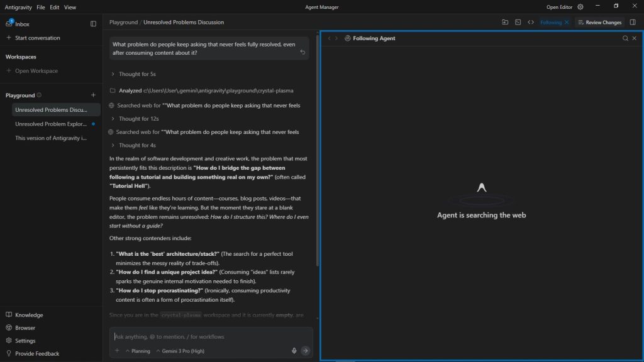Open the File menu
Image resolution: width=644 pixels, height=362 pixels.
40,7
